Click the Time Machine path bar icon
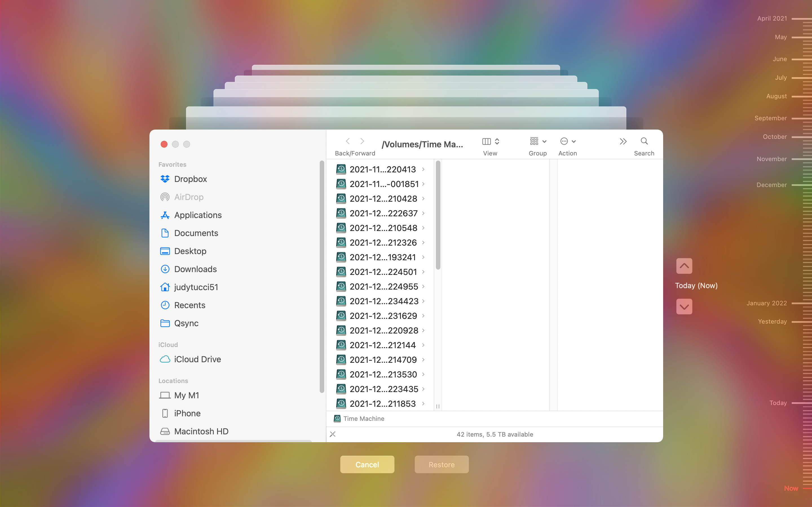The width and height of the screenshot is (812, 507). pos(337,419)
